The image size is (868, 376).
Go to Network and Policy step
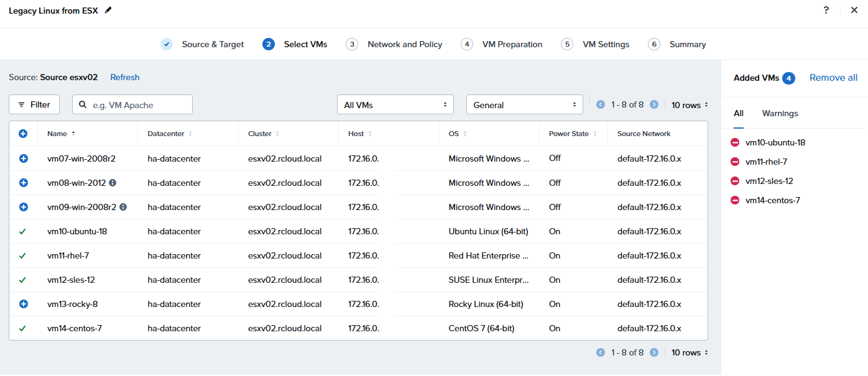tap(404, 44)
